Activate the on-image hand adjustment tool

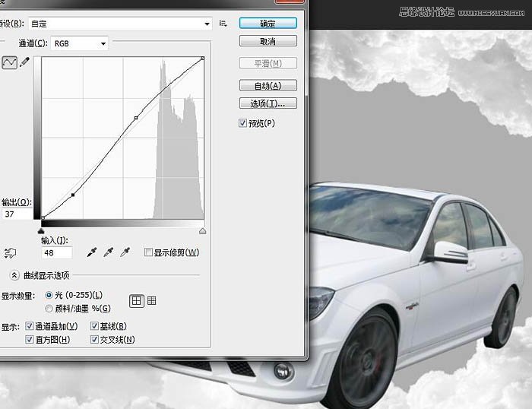[10, 252]
